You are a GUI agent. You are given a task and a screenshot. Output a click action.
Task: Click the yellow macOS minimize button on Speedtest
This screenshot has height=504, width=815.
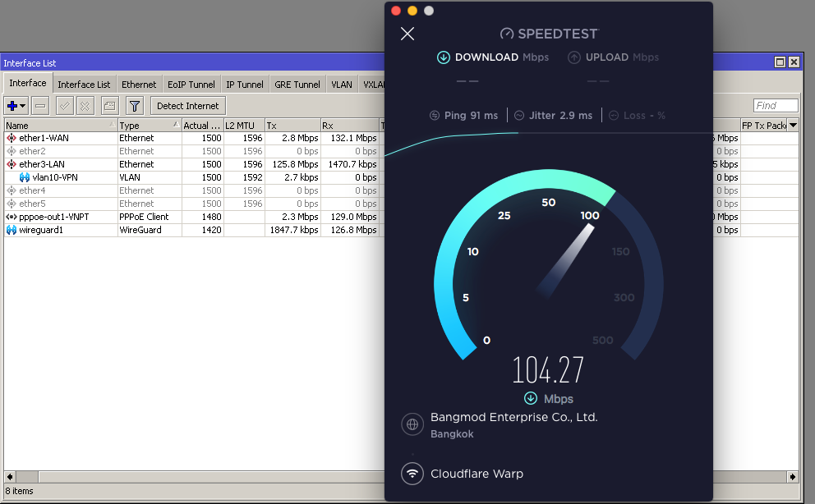(412, 11)
